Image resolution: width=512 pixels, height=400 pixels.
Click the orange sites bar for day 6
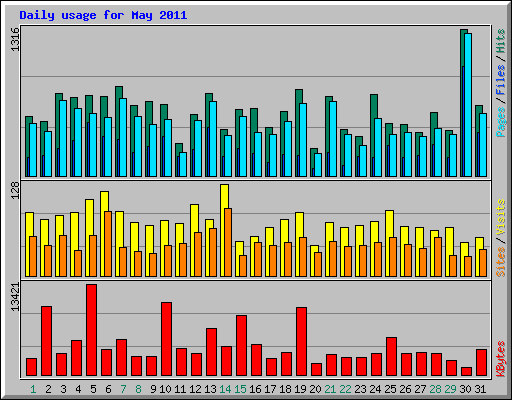click(108, 244)
